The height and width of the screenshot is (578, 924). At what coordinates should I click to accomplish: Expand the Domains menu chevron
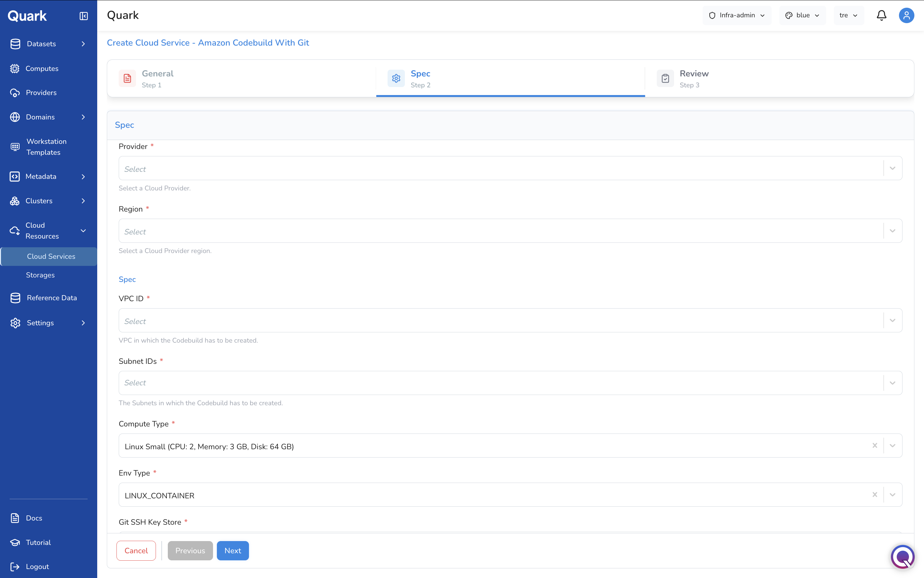point(83,117)
